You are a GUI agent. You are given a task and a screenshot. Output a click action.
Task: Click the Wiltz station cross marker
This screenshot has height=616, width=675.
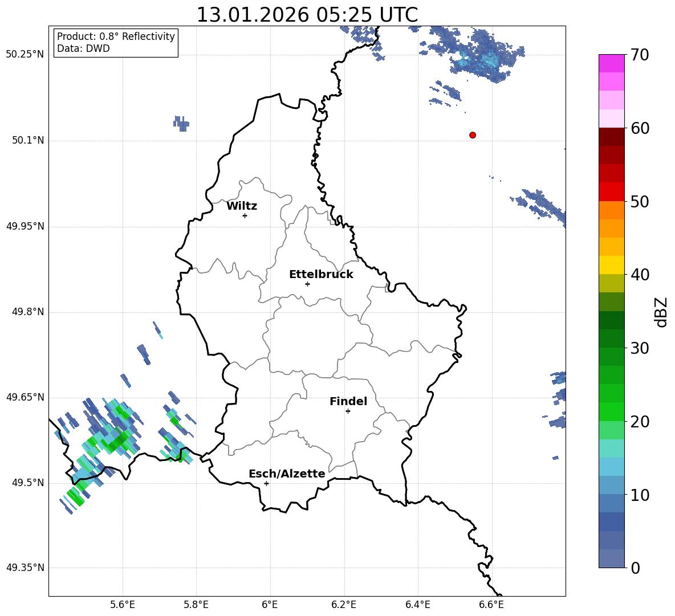point(245,215)
